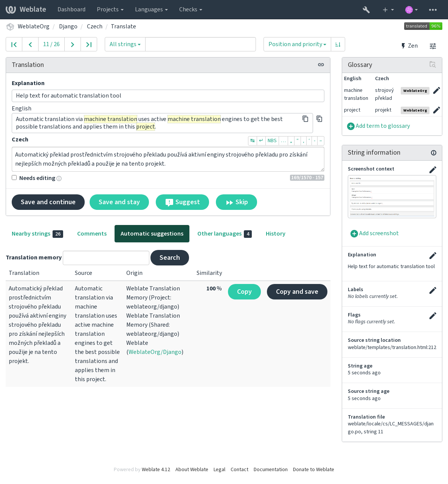Open the wrench management menu icon
The height and width of the screenshot is (484, 448).
(x=366, y=9)
